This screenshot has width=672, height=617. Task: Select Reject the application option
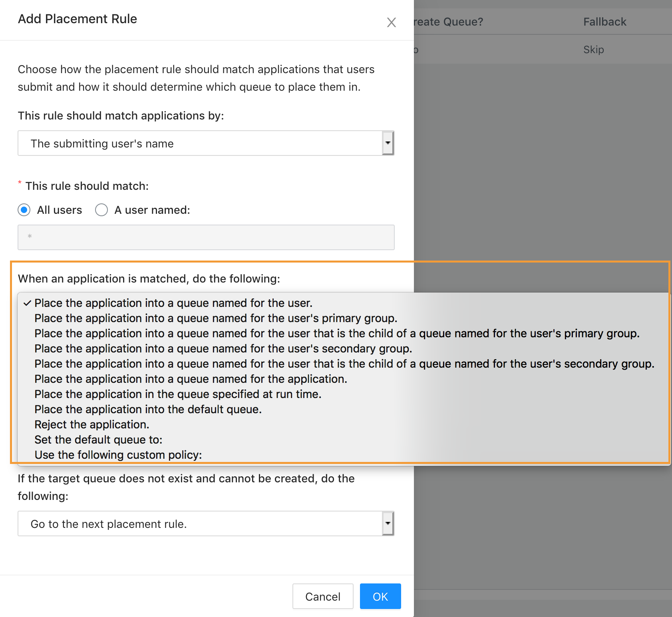(x=92, y=425)
